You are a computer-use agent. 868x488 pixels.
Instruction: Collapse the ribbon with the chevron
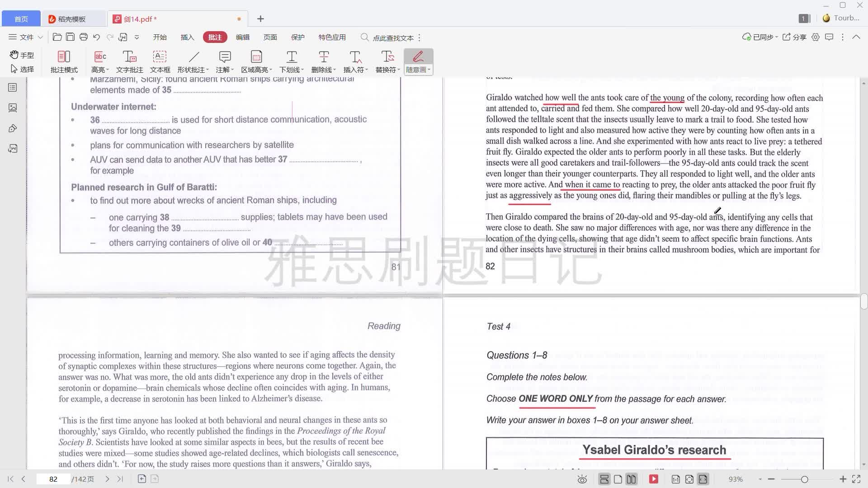click(856, 37)
